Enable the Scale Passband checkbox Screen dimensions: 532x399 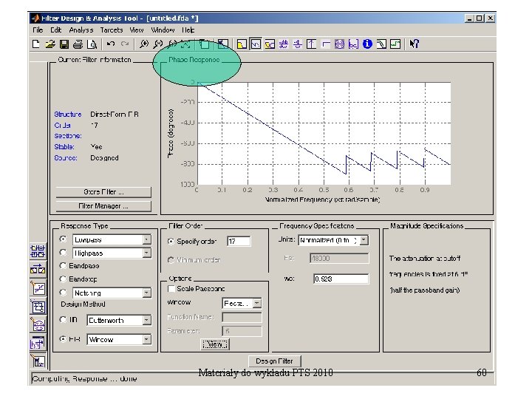(171, 289)
